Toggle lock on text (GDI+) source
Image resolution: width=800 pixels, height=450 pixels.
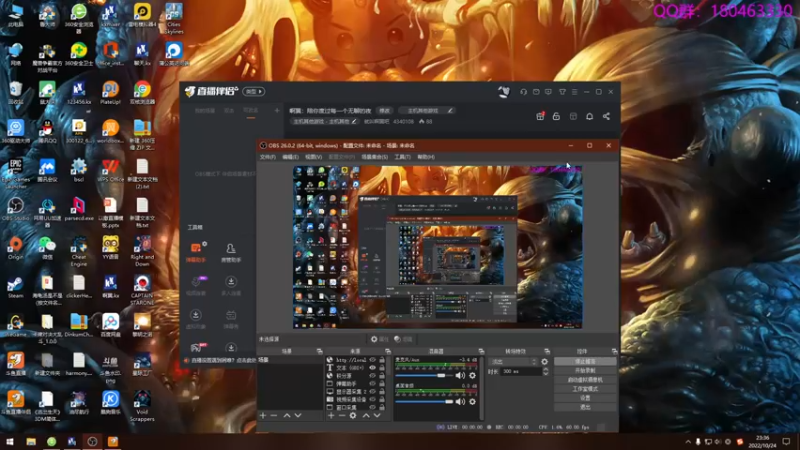pos(382,368)
